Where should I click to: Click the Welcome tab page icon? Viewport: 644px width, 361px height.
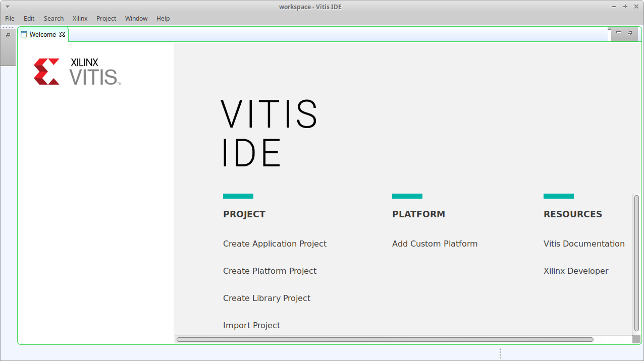24,34
